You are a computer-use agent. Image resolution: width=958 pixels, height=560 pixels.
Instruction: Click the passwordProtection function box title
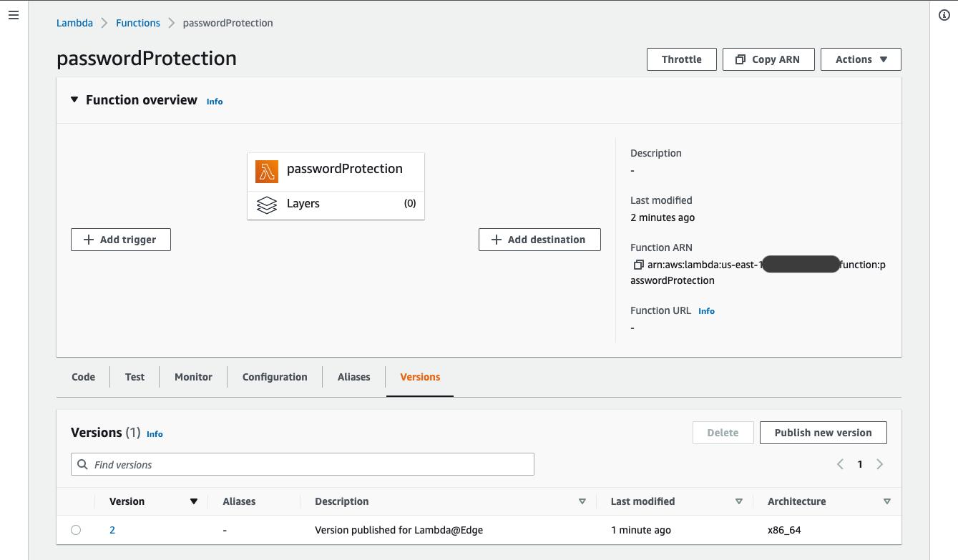coord(345,169)
